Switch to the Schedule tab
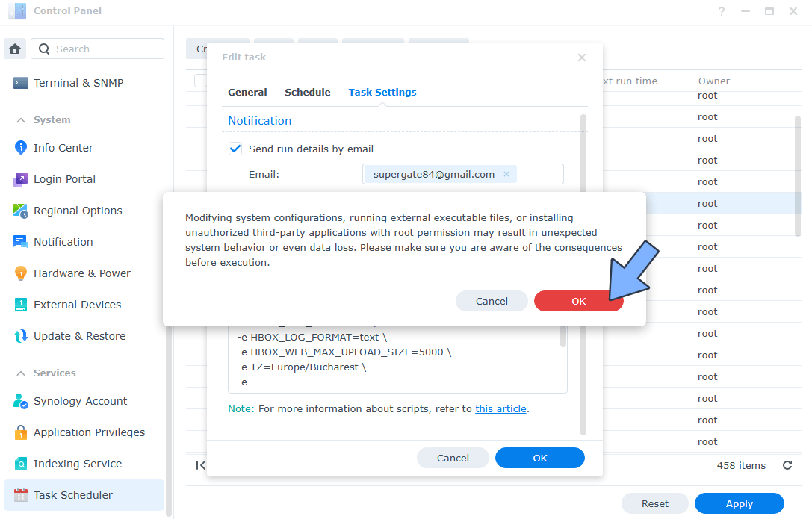This screenshot has height=519, width=812. (308, 92)
